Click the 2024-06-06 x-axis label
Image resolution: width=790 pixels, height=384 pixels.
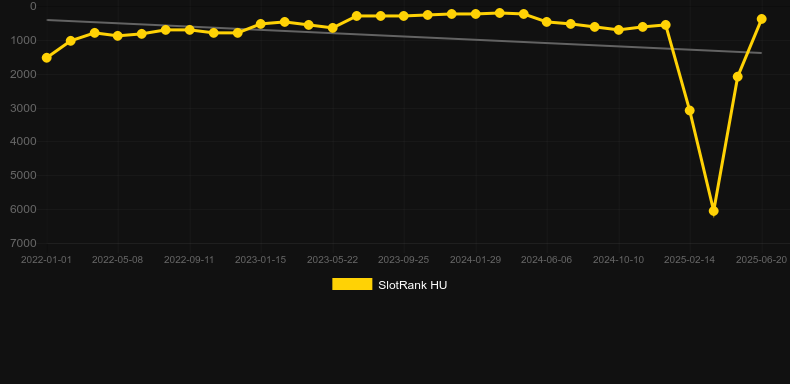[x=547, y=260]
